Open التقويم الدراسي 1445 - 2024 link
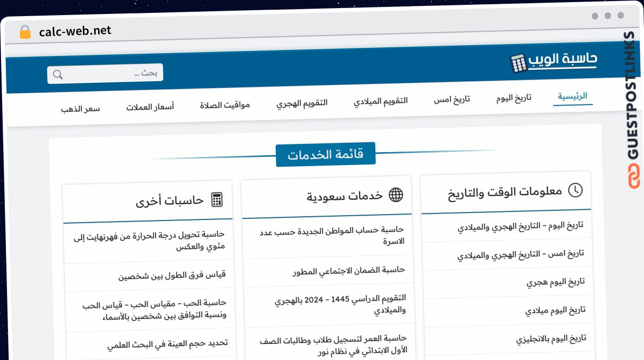Image resolution: width=644 pixels, height=360 pixels. pos(341,304)
